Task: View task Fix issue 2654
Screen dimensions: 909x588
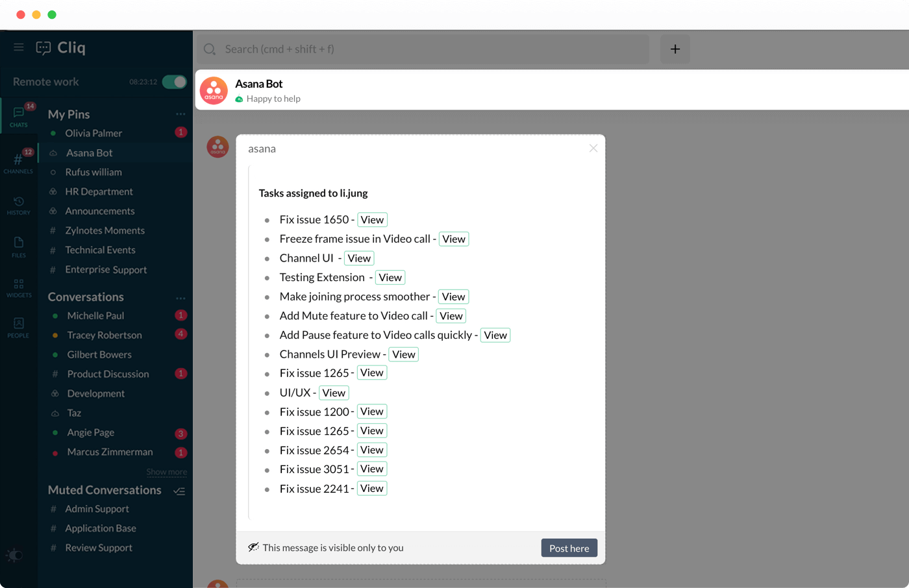Action: pos(372,450)
